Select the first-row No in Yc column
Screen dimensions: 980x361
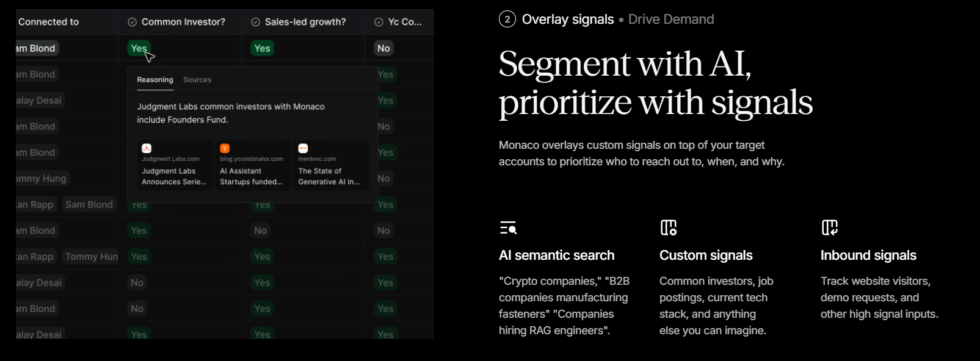click(x=383, y=48)
